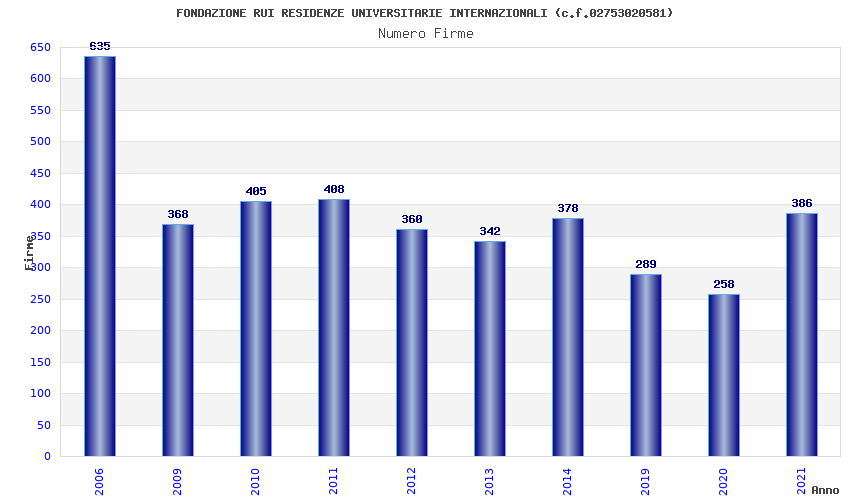Click the data label 258
This screenshot has height=500, width=850.
click(724, 284)
